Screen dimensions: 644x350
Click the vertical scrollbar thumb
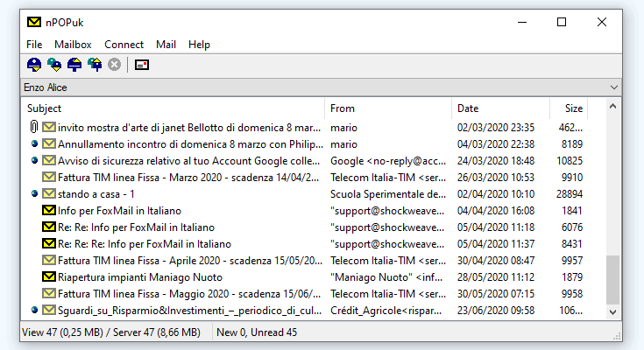pos(612,280)
